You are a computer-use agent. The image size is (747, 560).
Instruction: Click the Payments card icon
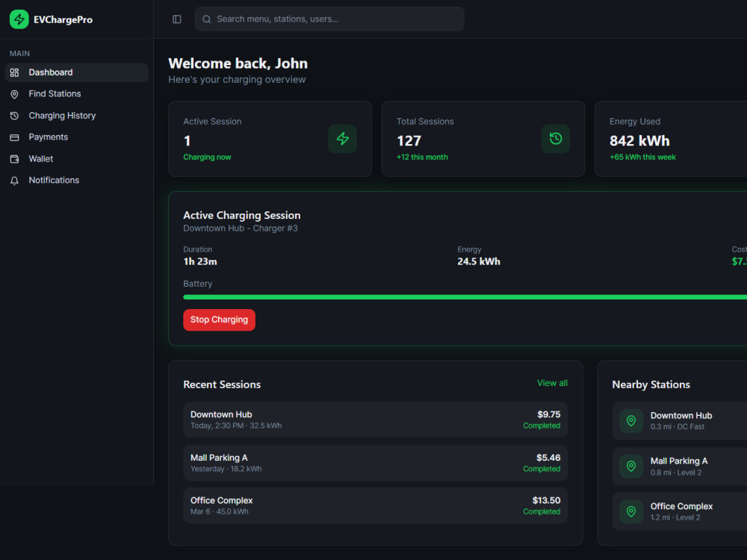[x=14, y=137]
